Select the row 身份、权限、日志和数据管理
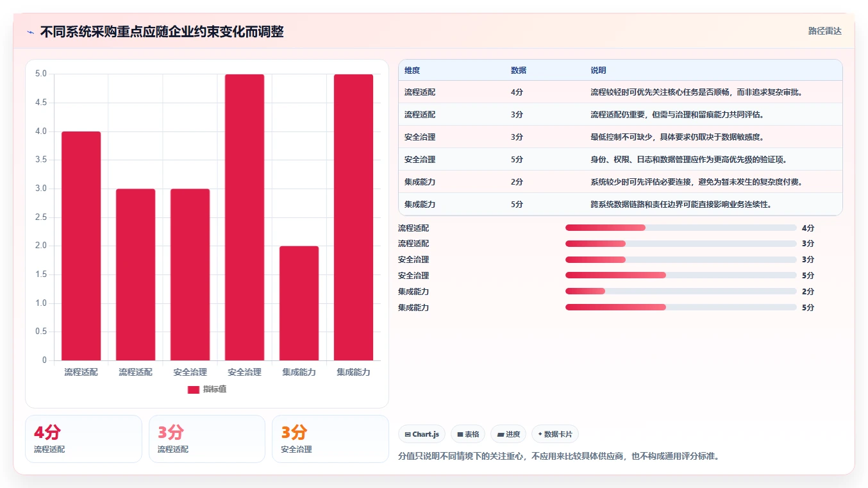 620,160
